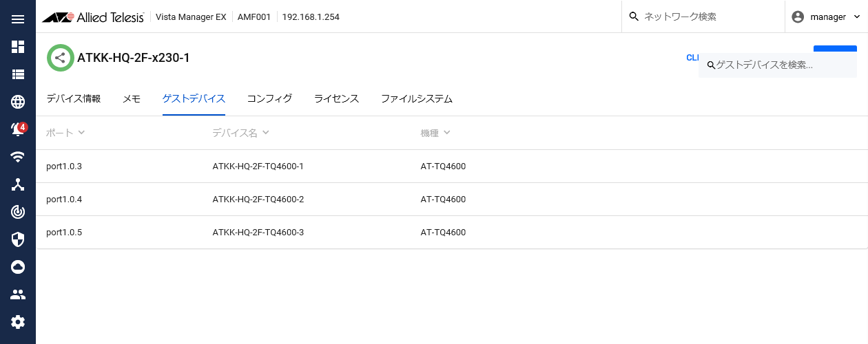The image size is (868, 344).
Task: Open the hamburger navigation menu
Action: [x=18, y=19]
